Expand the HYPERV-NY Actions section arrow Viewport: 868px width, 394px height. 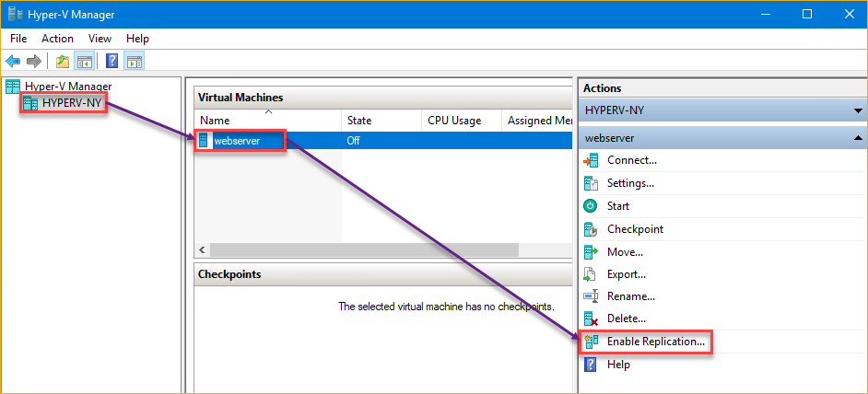point(858,110)
